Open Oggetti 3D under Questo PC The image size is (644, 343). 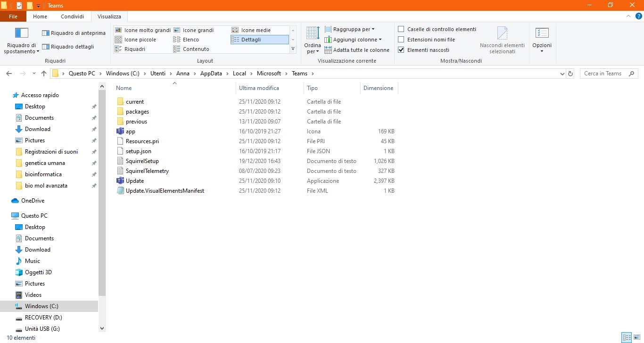point(38,272)
